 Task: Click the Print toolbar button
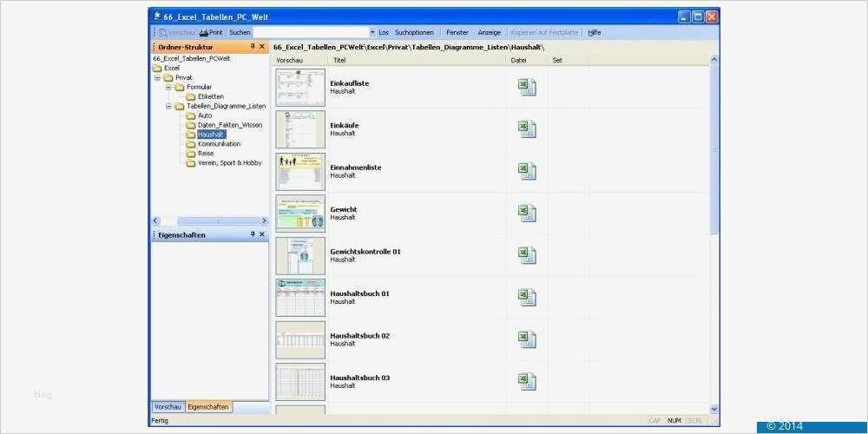click(x=211, y=33)
